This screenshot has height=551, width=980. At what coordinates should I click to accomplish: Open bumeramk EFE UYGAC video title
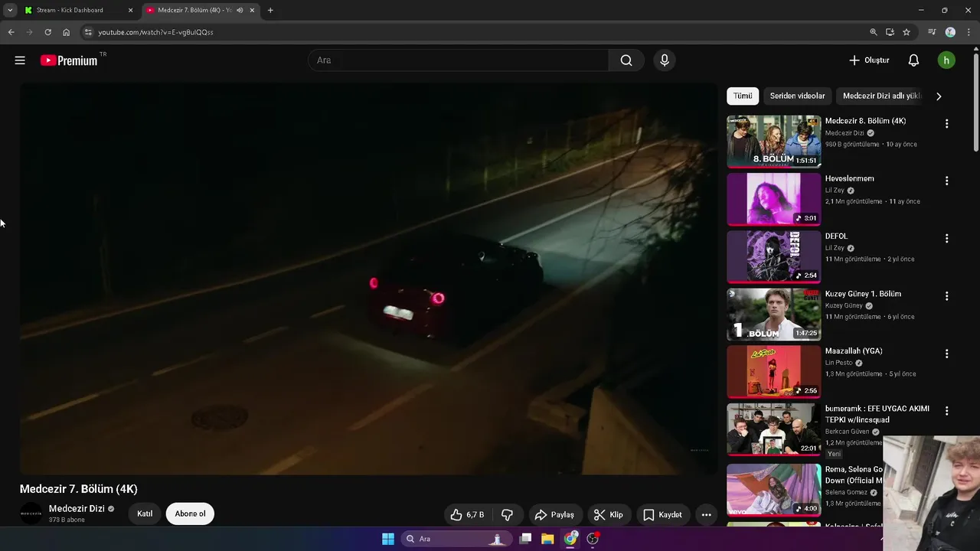coord(877,414)
